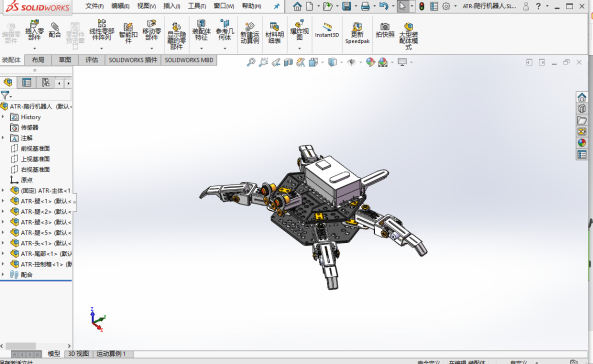Expand the Mates (配合) folder in tree
Screen dimensions: 593x364
point(3,274)
